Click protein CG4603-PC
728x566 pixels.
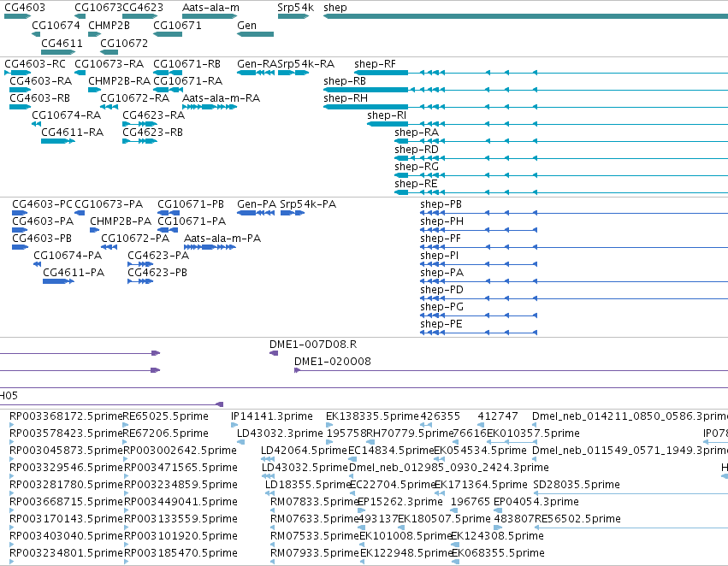click(42, 204)
